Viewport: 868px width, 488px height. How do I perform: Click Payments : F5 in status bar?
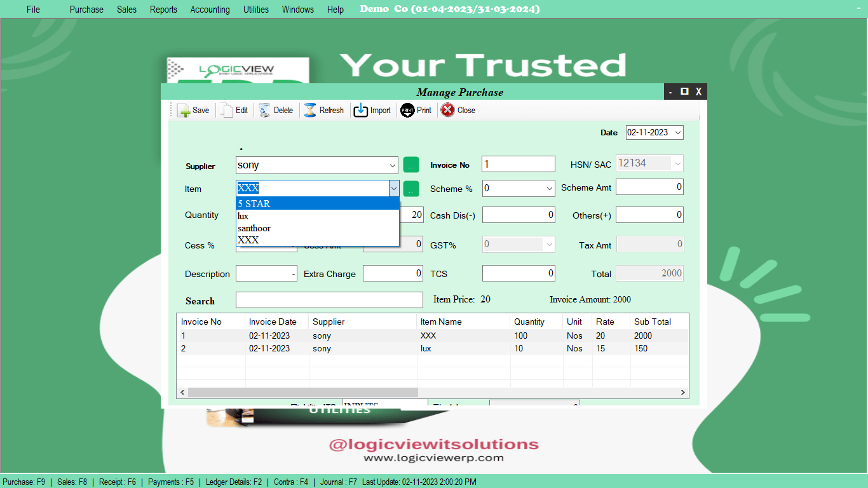(x=171, y=482)
